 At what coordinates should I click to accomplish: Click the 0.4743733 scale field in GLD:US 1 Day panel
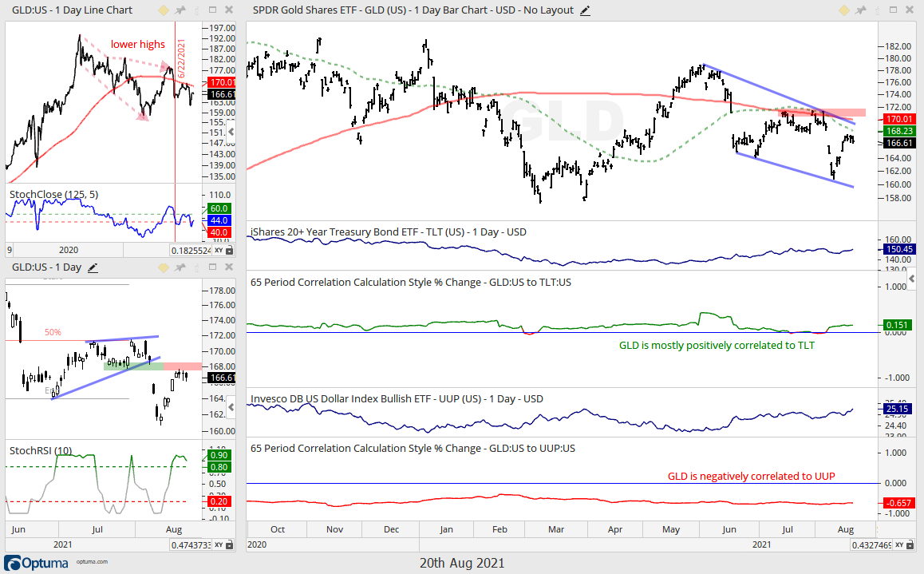(x=191, y=545)
